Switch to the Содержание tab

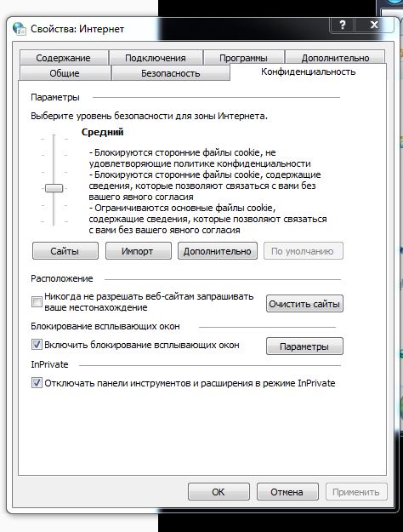pyautogui.click(x=64, y=57)
